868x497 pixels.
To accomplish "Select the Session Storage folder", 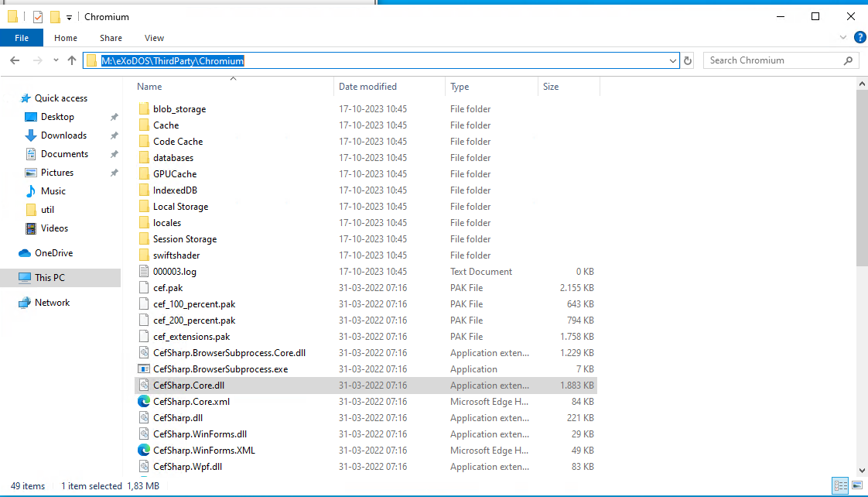I will [185, 238].
